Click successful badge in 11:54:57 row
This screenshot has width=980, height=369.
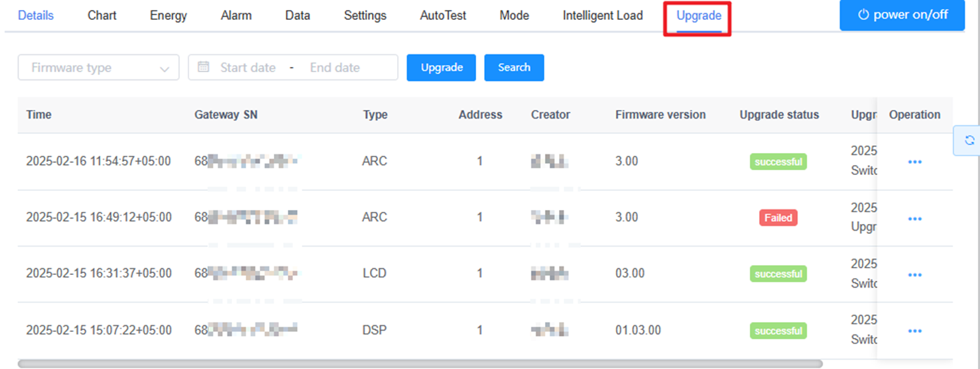tap(778, 162)
